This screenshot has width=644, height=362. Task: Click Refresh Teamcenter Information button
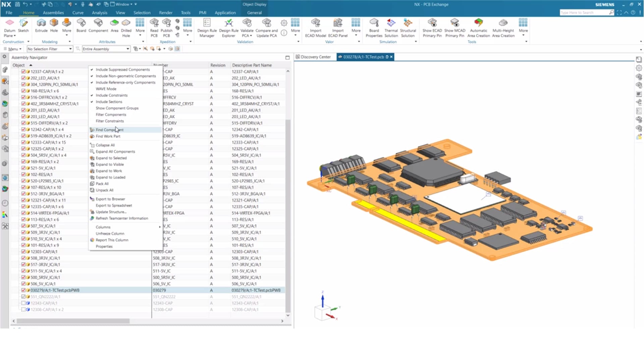click(122, 218)
